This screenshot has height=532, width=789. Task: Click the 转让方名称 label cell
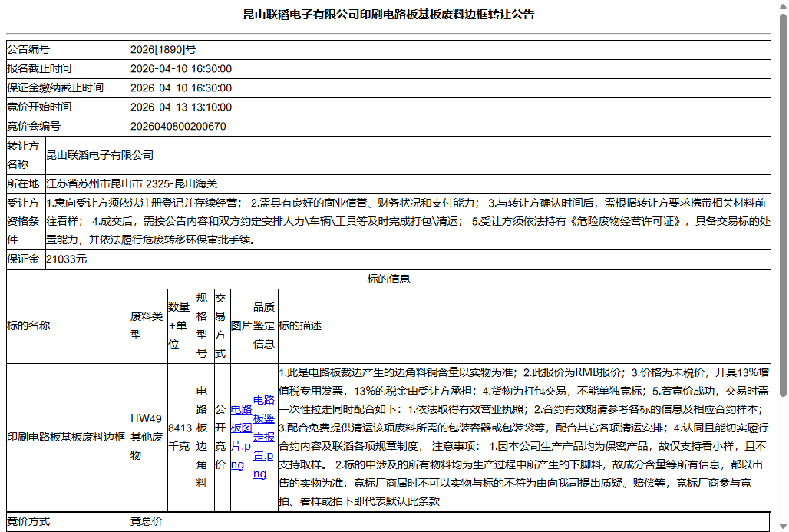pos(25,156)
